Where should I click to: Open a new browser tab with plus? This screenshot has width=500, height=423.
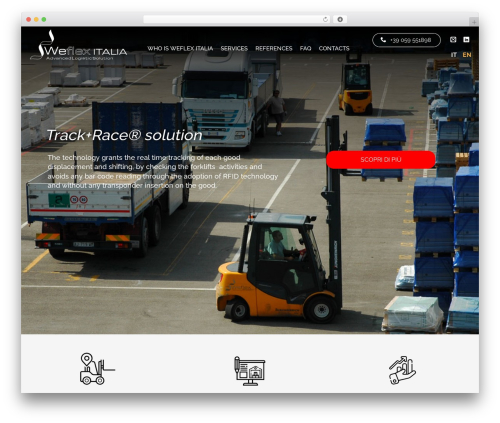[x=474, y=22]
